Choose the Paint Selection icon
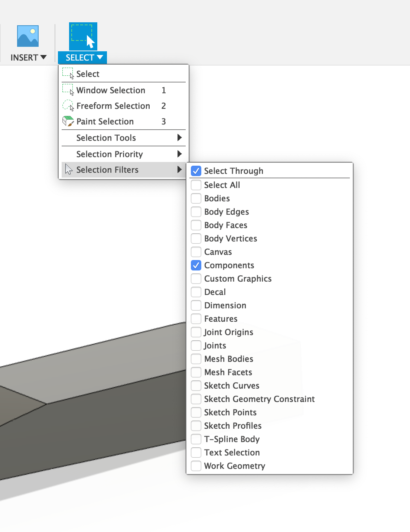 [67, 121]
